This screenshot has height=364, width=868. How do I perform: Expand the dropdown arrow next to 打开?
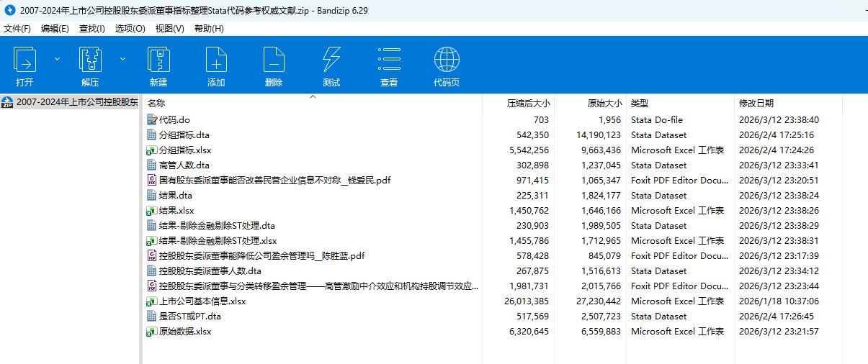(x=57, y=59)
